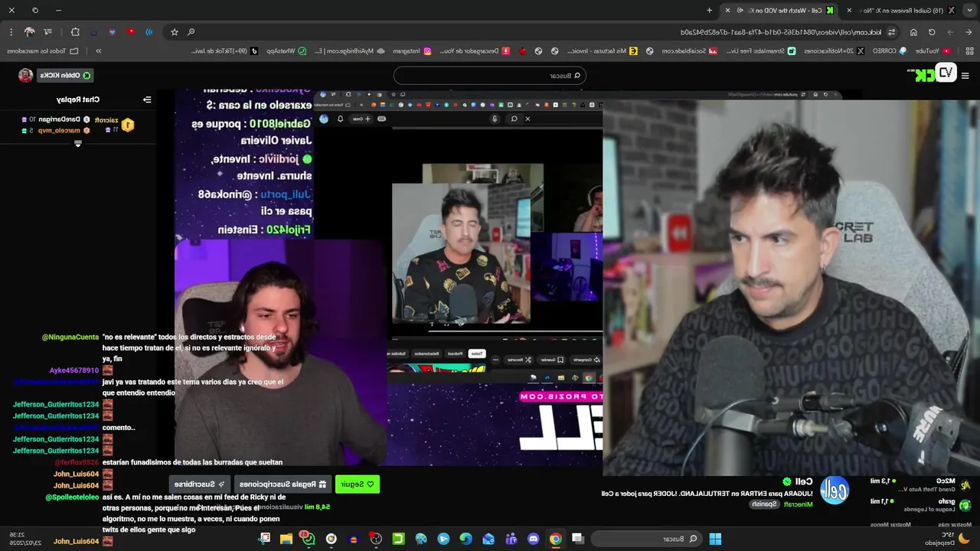This screenshot has height=551, width=980.
Task: Open the Chrome profile avatar
Action: (30, 32)
